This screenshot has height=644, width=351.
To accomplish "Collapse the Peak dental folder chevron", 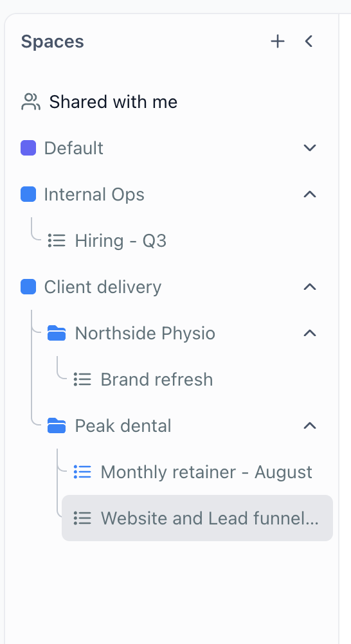I will tap(309, 425).
